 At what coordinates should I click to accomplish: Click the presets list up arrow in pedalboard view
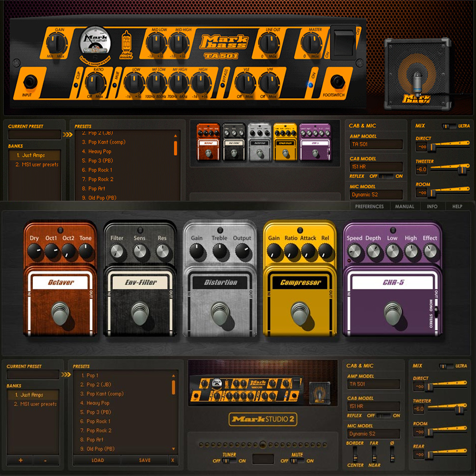pos(173,376)
